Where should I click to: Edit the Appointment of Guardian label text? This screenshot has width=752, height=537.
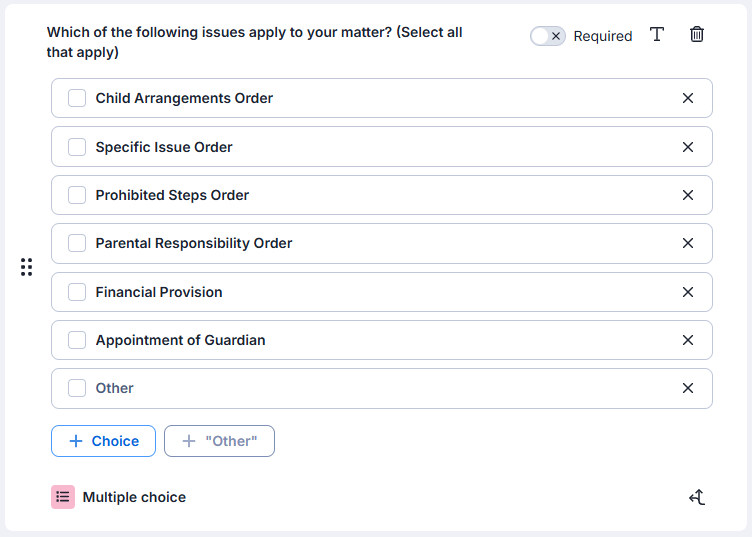(181, 340)
